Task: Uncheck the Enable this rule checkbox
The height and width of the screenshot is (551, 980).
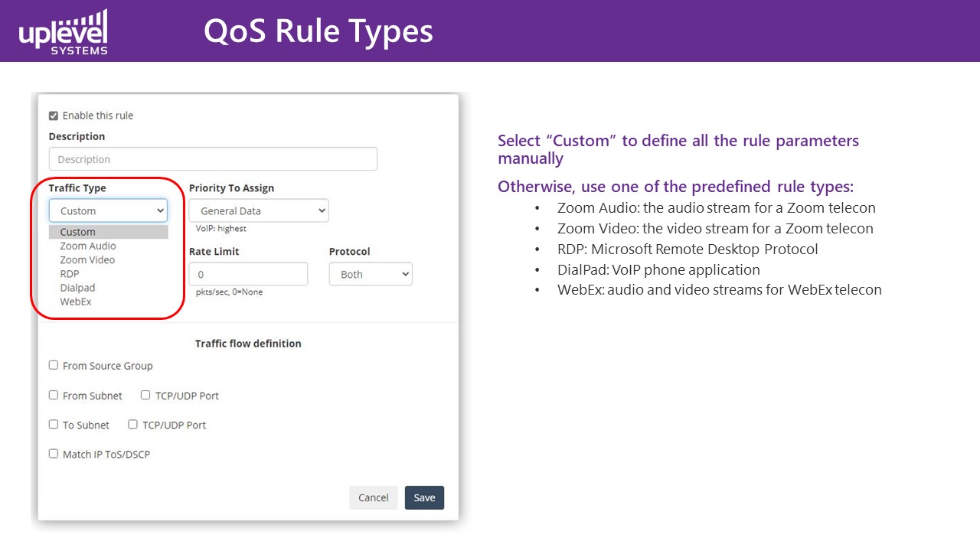Action: tap(54, 116)
